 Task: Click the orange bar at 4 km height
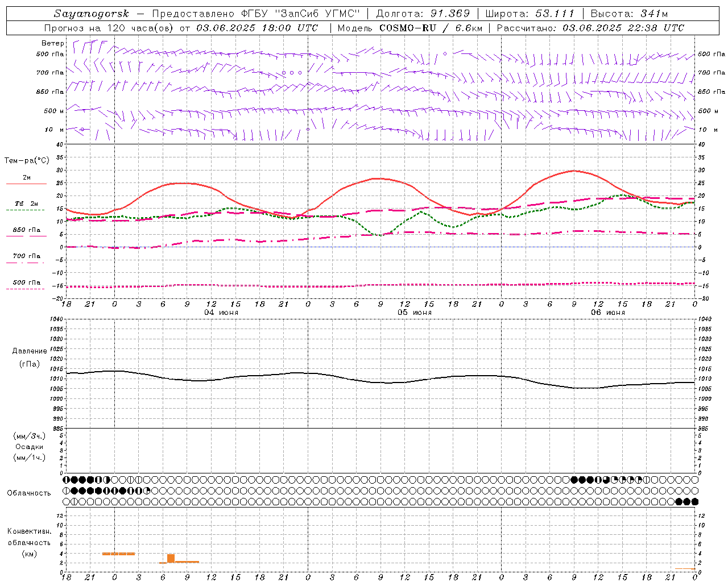pyautogui.click(x=118, y=554)
